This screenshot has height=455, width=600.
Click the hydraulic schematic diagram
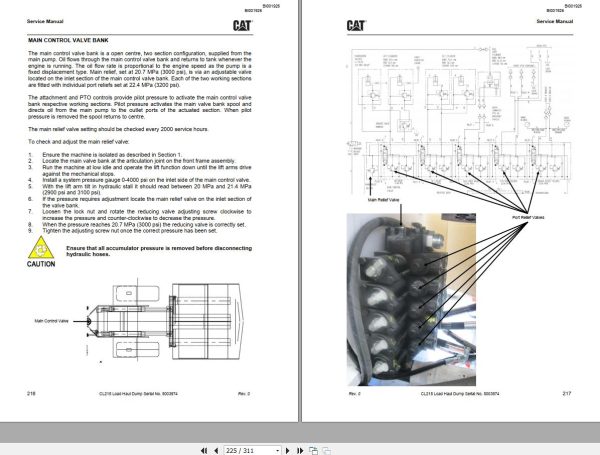(461, 121)
